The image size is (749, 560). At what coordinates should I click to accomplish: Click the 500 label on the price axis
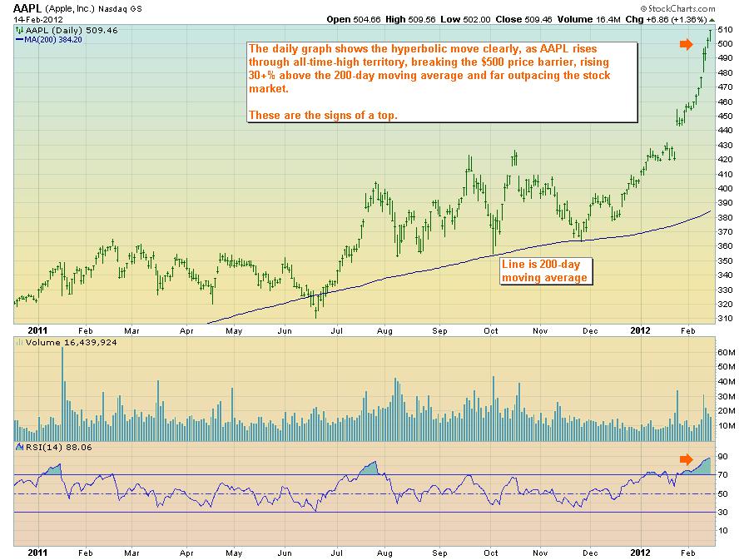725,44
